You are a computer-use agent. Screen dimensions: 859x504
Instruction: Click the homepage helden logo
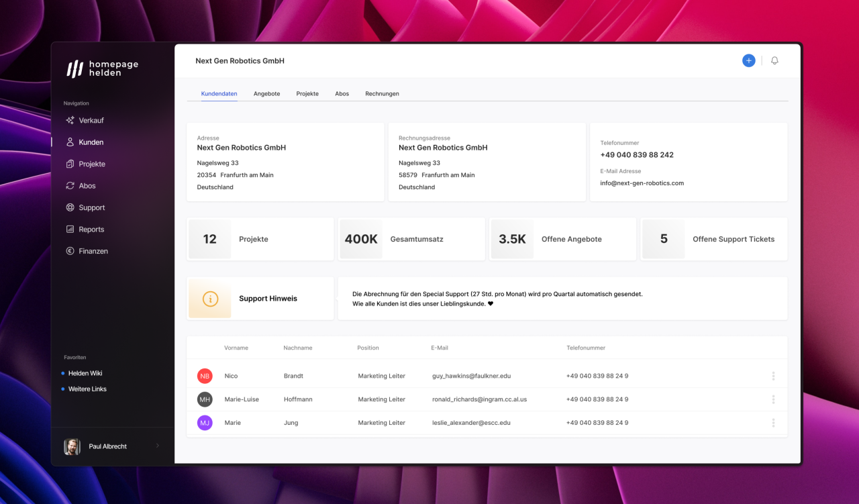102,68
